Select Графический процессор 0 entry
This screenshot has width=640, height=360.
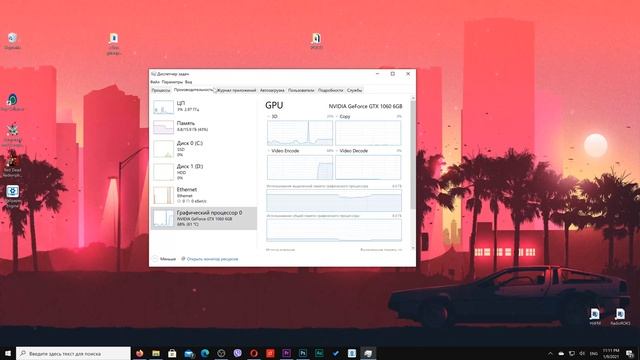click(204, 218)
